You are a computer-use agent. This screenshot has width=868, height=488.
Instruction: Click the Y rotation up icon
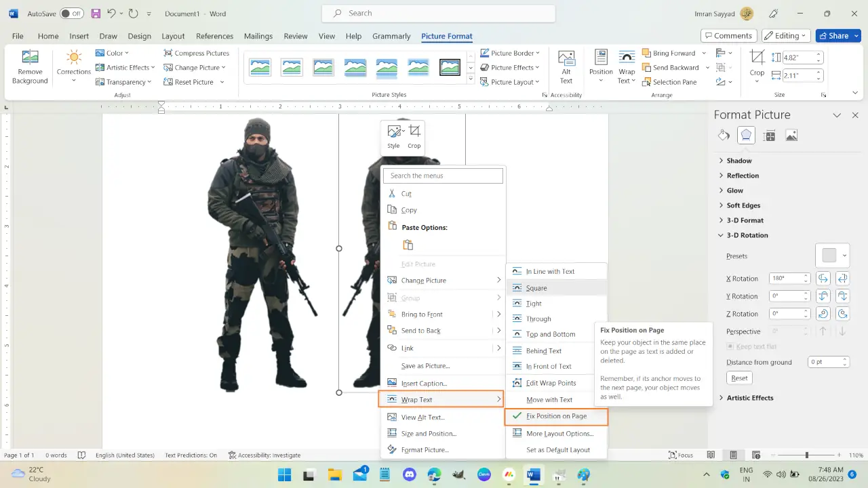tap(823, 296)
